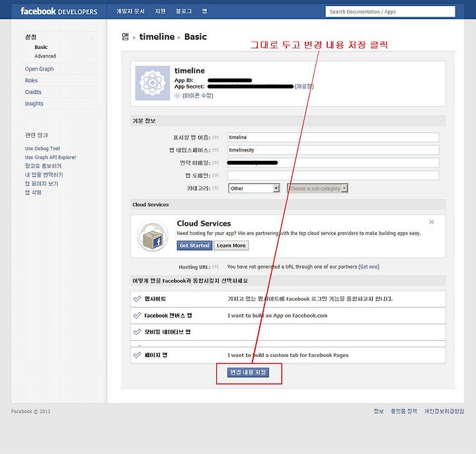Click the Learn More button
This screenshot has width=476, height=454.
[231, 246]
